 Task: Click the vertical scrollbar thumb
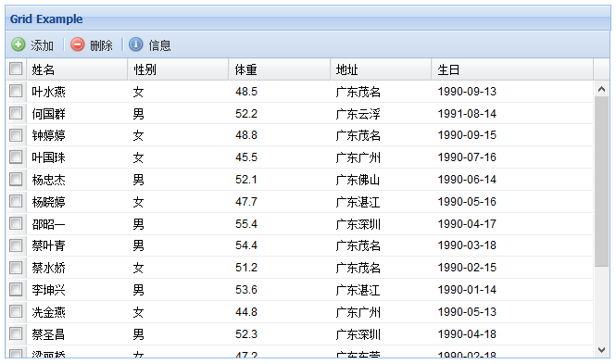pyautogui.click(x=601, y=182)
